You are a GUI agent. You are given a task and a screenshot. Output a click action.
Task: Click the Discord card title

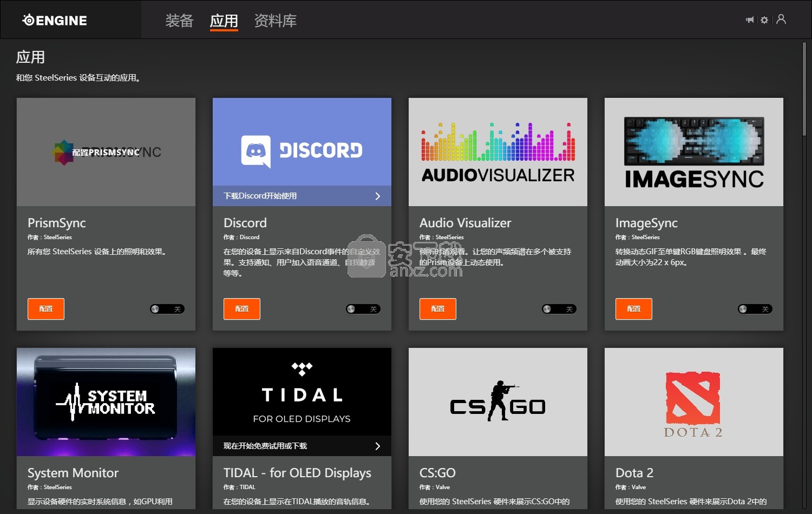(245, 223)
